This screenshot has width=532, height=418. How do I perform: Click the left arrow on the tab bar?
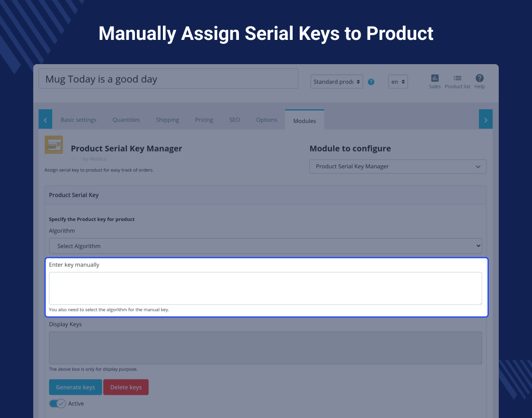tap(46, 119)
